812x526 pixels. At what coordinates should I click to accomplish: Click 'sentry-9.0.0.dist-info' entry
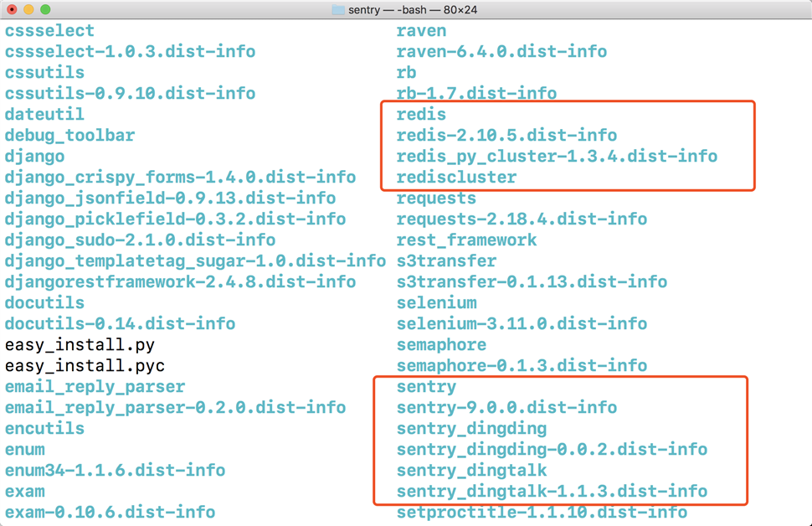(x=507, y=408)
